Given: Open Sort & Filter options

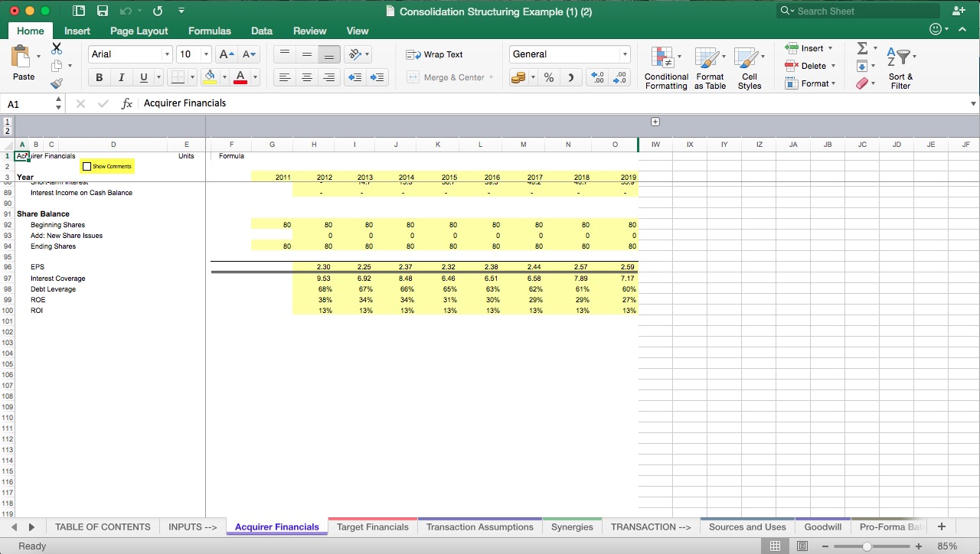Looking at the screenshot, I should pos(900,65).
